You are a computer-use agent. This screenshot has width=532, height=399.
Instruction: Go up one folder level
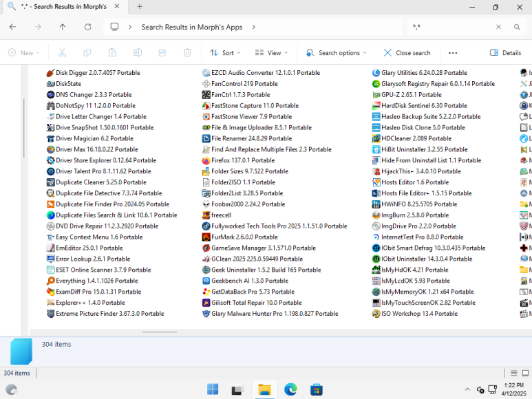coord(63,27)
